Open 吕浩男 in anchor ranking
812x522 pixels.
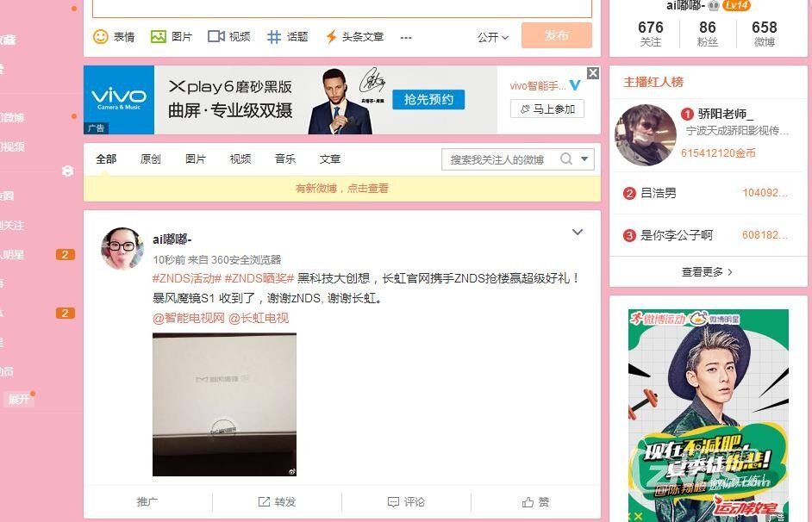pyautogui.click(x=659, y=193)
